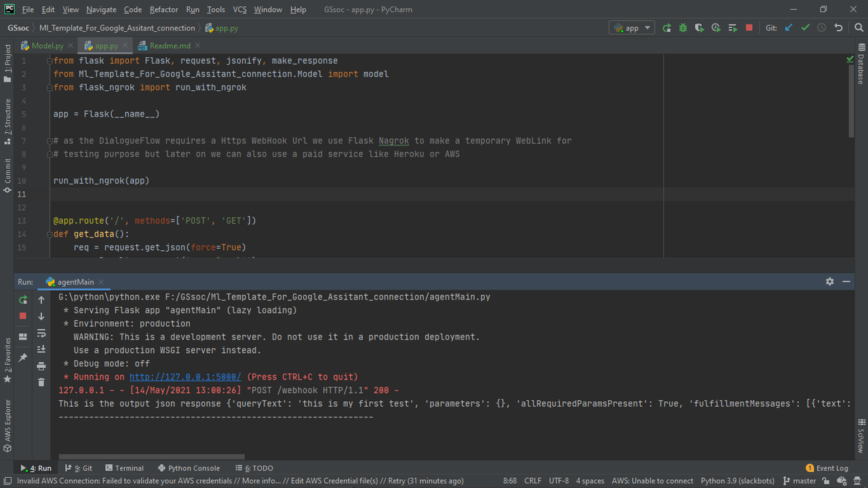Show Git history clock icon
This screenshot has width=868, height=488.
821,28
